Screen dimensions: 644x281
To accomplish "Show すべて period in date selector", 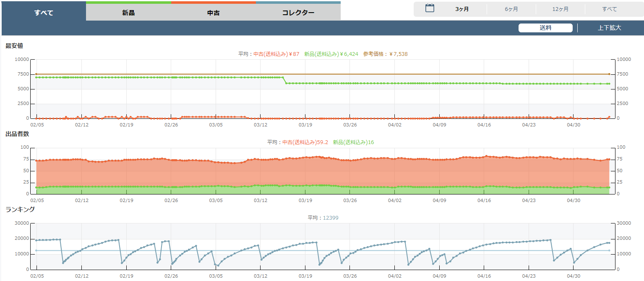I will click(609, 9).
